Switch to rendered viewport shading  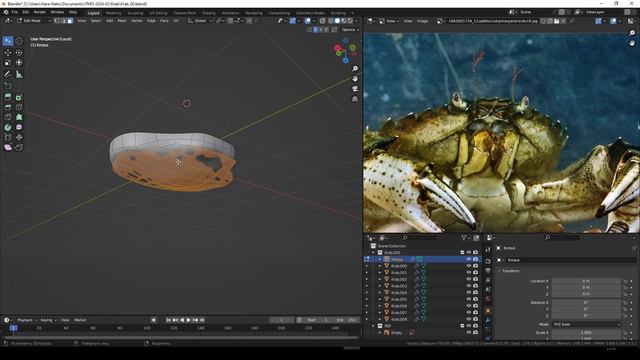350,21
